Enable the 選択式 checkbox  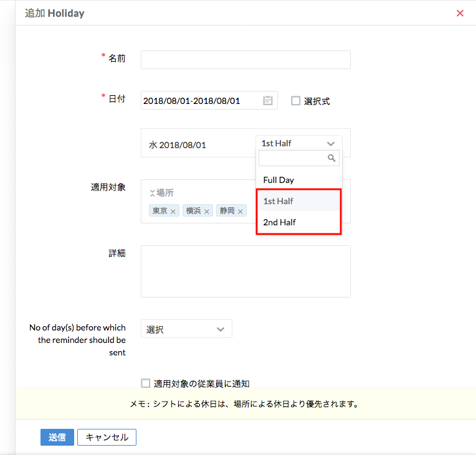(x=296, y=101)
